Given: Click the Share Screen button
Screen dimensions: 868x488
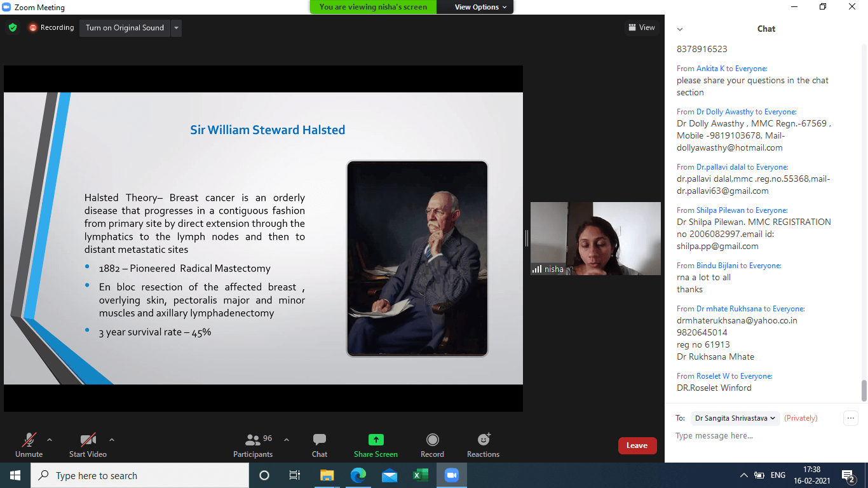Looking at the screenshot, I should (x=376, y=445).
